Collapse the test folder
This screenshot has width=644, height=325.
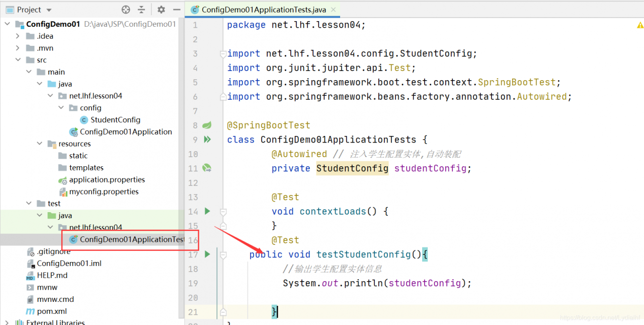pos(29,204)
